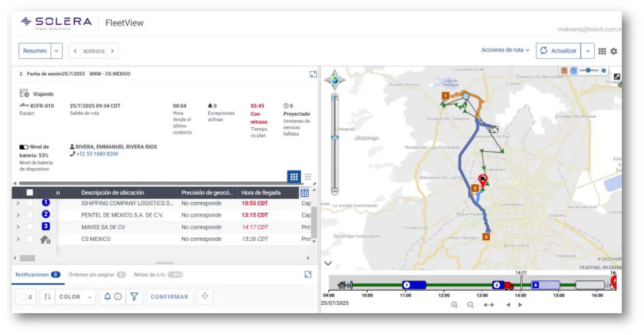Switch to grid view in stops table
644x335 pixels.
294,177
